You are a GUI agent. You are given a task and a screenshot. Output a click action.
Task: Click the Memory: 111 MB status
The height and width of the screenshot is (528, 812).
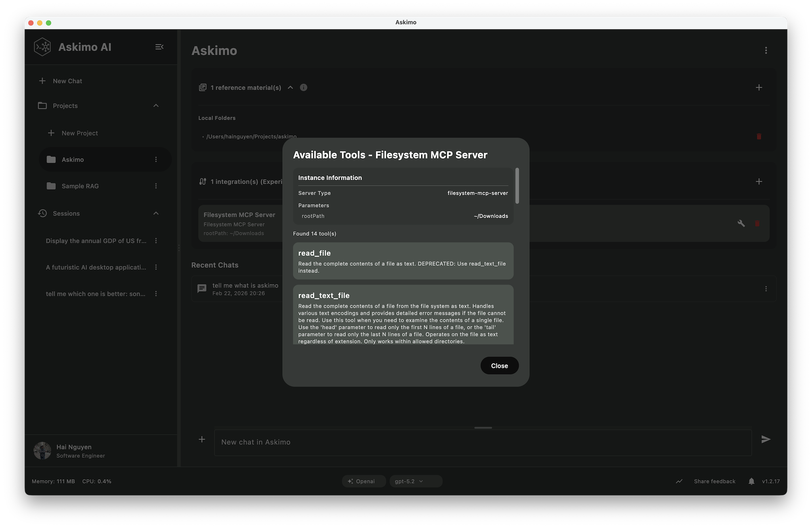53,481
